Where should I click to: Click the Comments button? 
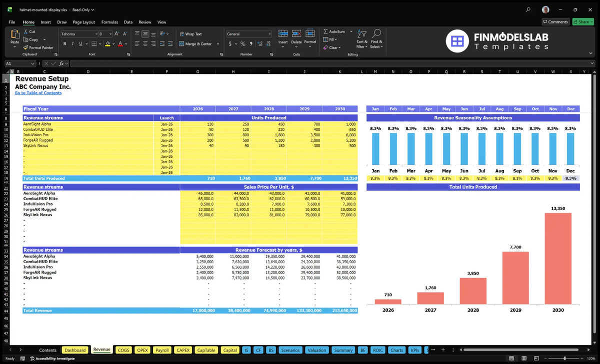[x=555, y=22]
